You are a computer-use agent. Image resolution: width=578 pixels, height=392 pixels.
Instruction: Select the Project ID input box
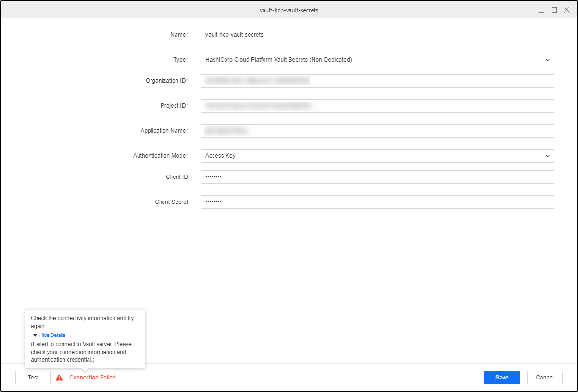click(377, 106)
